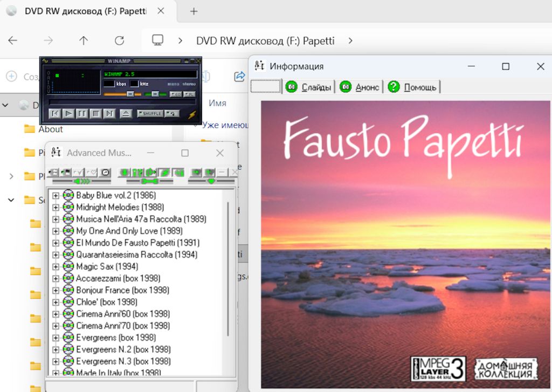Select El Mundo De Fausto Papetti (1991)
This screenshot has width=552, height=392.
[137, 243]
